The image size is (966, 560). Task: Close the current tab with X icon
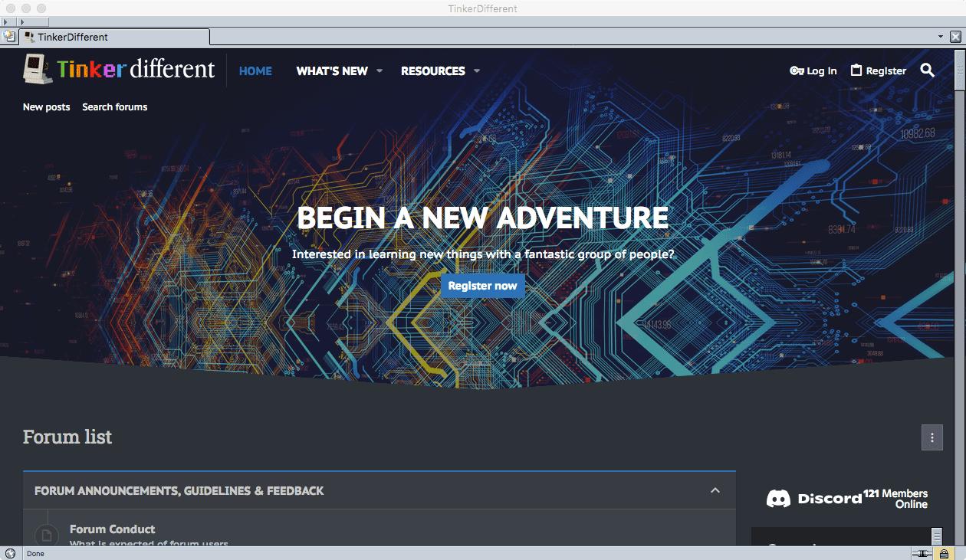tap(956, 36)
